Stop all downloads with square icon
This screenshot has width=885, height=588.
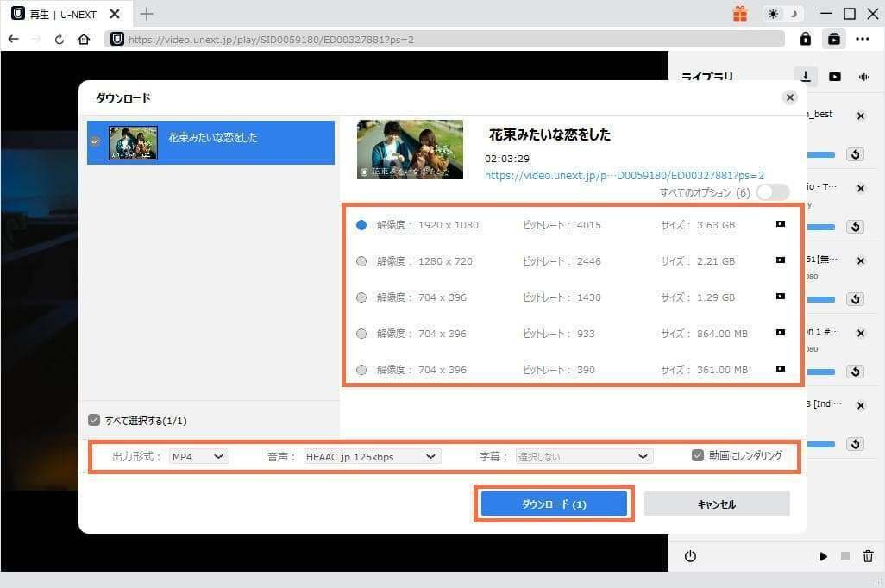(845, 556)
